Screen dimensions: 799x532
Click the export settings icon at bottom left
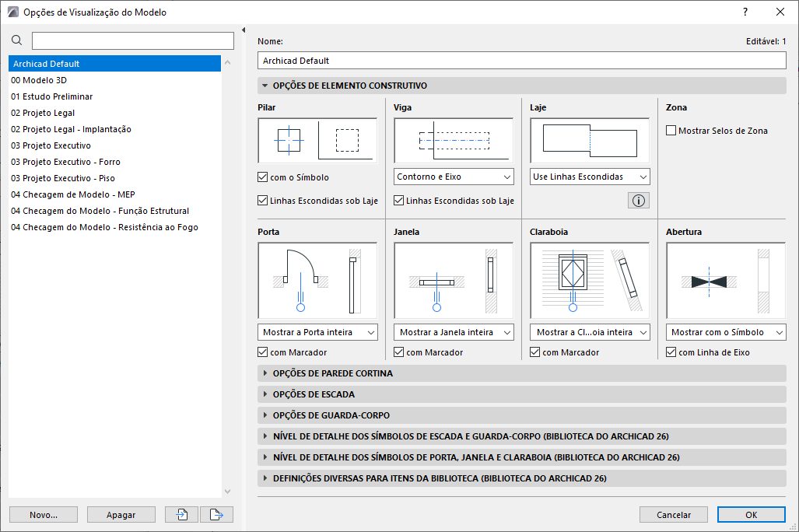pos(215,514)
